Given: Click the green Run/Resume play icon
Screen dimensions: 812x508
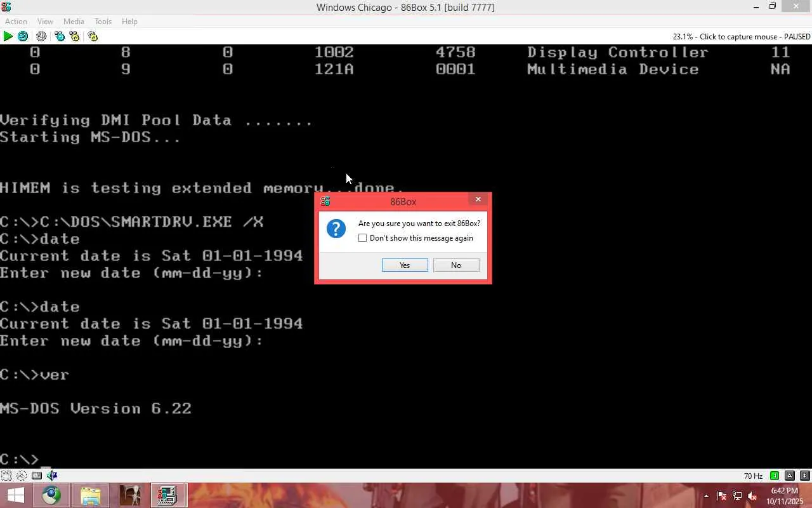Looking at the screenshot, I should pyautogui.click(x=8, y=36).
